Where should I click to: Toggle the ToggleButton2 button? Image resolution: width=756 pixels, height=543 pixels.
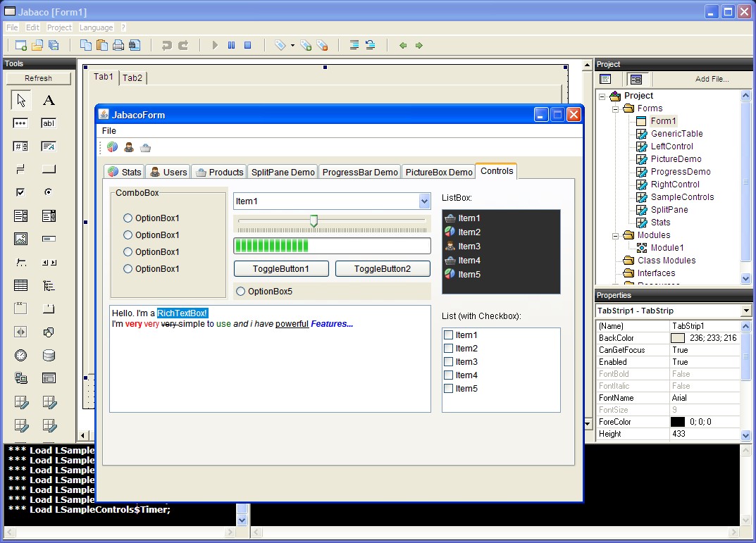coord(383,269)
